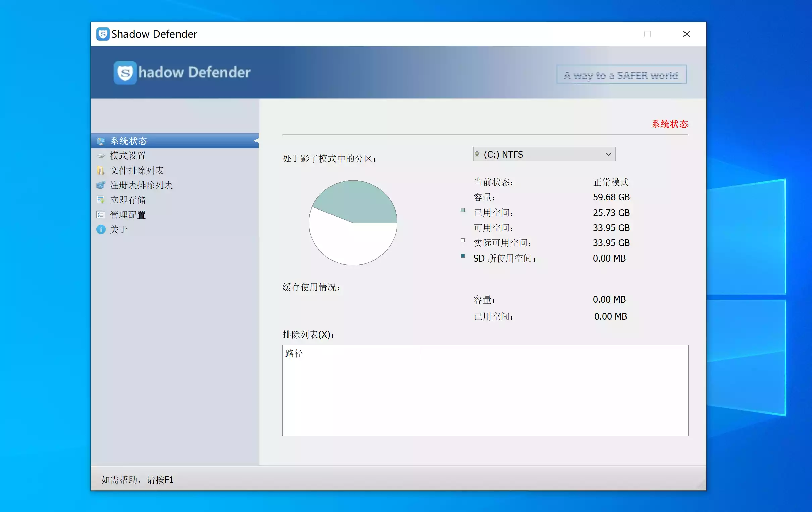Click the (C:) NTFS combo box text
Image resolution: width=812 pixels, height=512 pixels.
click(503, 154)
